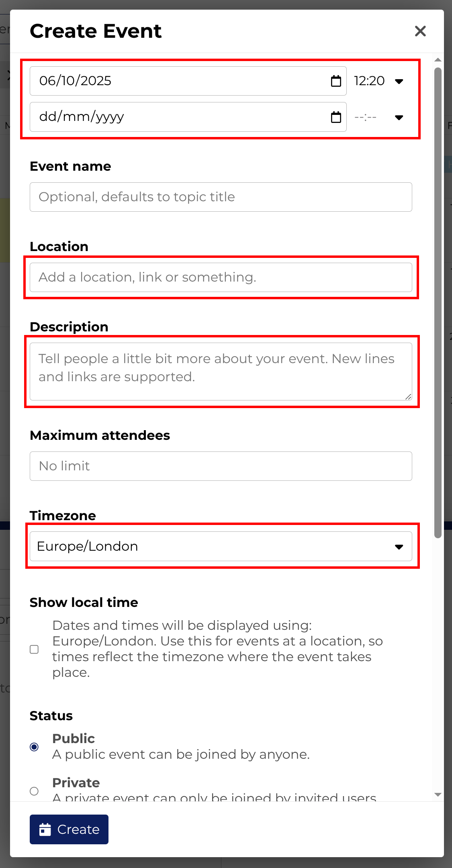Image resolution: width=452 pixels, height=868 pixels.
Task: Click into the Location text field
Action: tap(221, 278)
